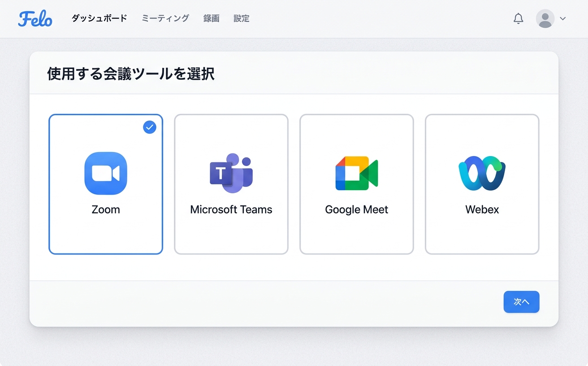Screen dimensions: 588x366
Task: Click the Webex logo icon
Action: tap(482, 173)
